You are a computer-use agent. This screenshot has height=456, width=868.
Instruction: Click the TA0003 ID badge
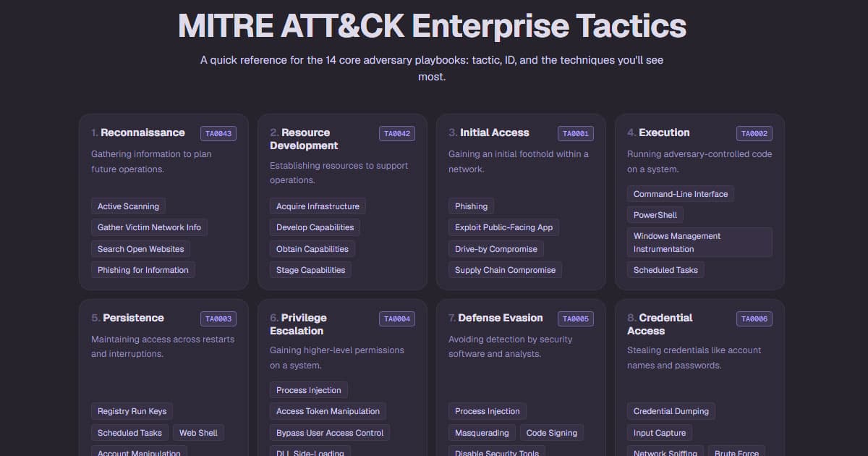218,318
